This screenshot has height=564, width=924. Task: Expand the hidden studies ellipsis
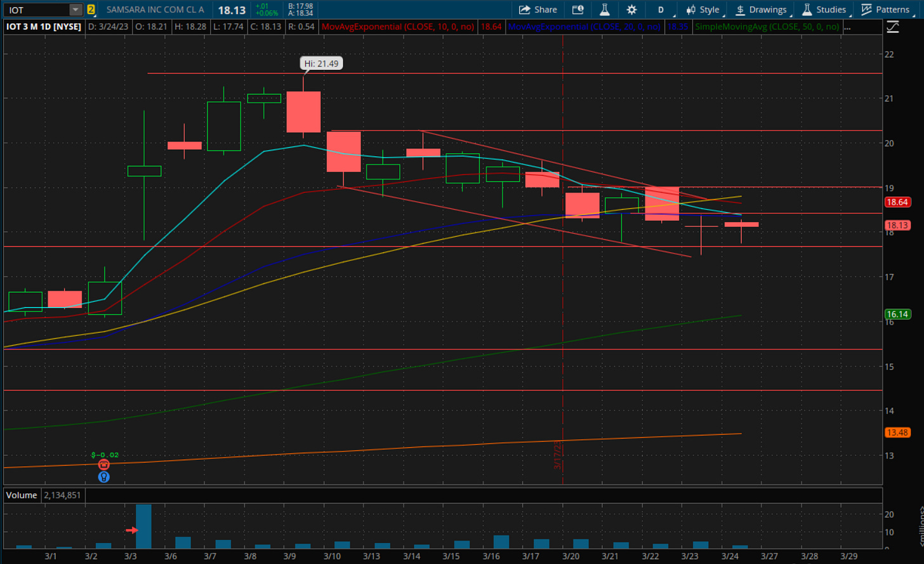pyautogui.click(x=847, y=27)
